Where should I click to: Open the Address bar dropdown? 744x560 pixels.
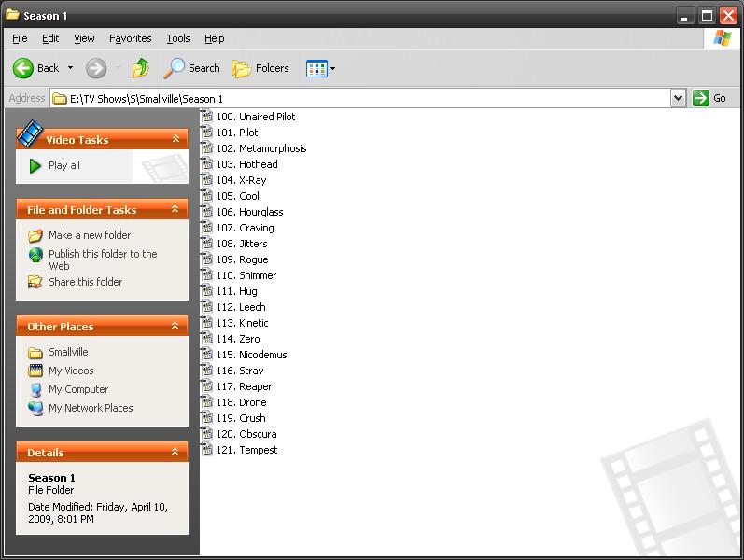[678, 98]
